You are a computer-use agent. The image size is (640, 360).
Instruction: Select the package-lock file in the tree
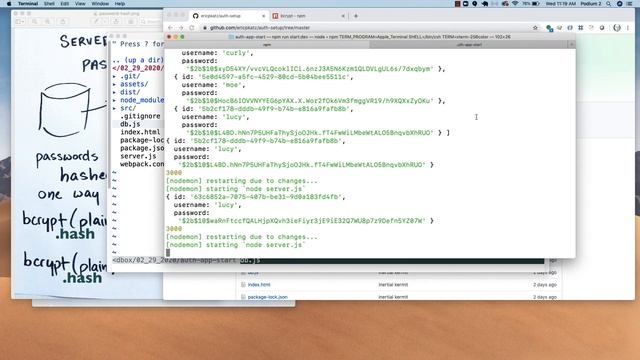click(x=142, y=140)
